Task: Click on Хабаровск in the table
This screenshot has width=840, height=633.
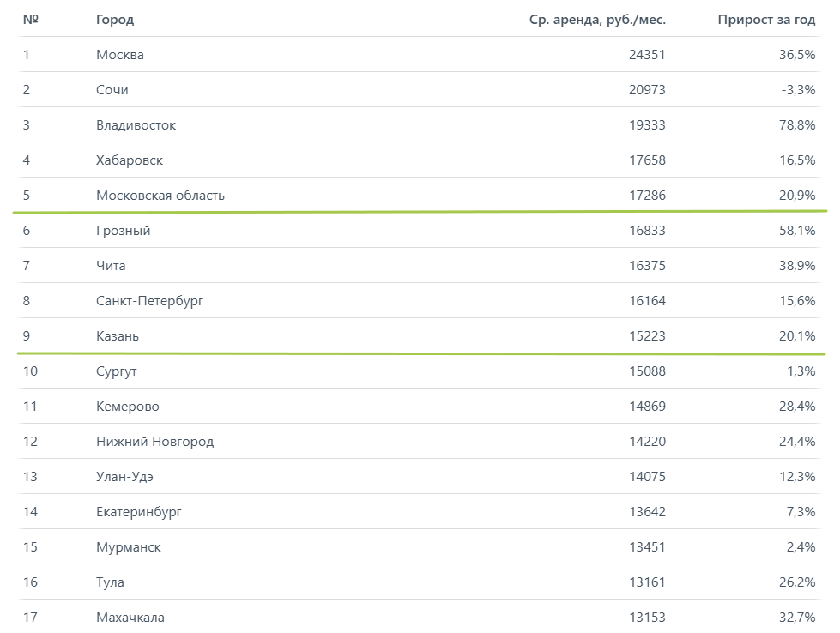Action: (130, 160)
